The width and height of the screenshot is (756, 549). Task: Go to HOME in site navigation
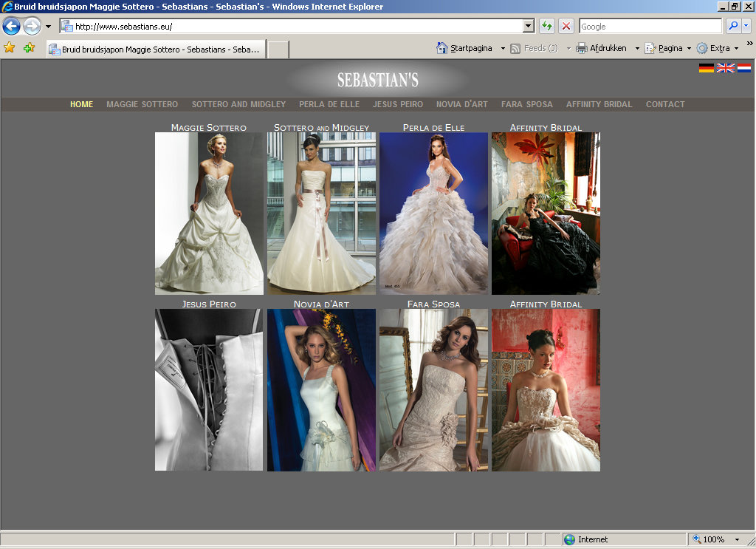pos(81,104)
